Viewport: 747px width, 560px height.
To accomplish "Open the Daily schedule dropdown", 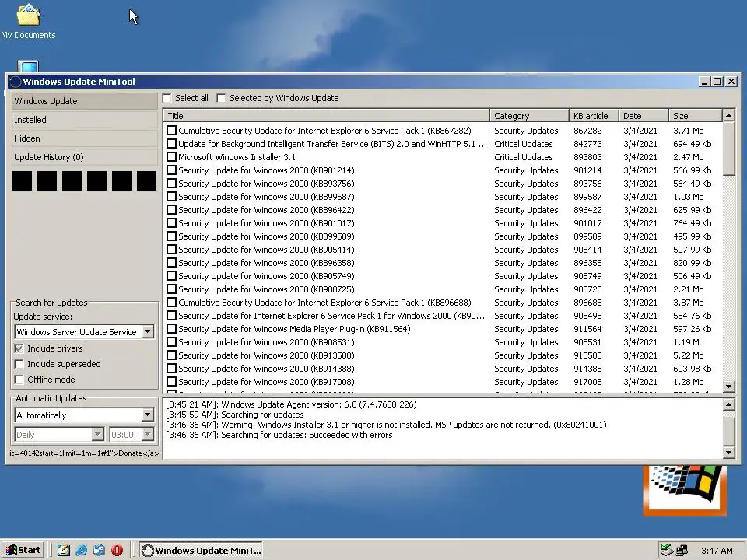I will coord(98,434).
